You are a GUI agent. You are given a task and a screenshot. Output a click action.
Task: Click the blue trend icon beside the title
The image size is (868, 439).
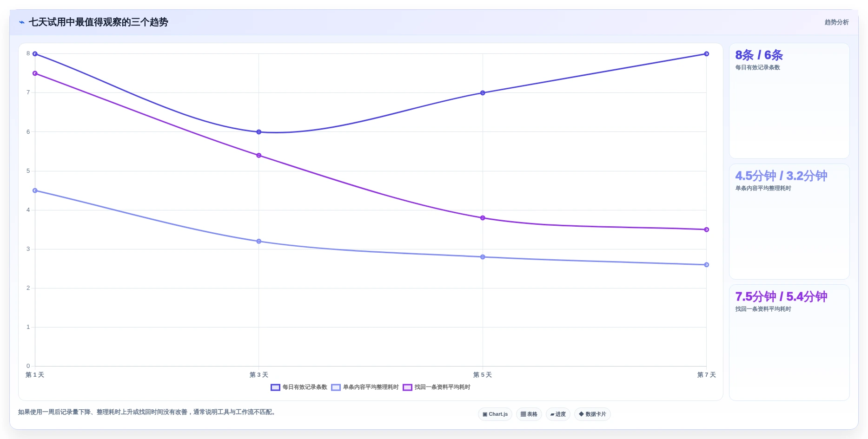coord(22,22)
